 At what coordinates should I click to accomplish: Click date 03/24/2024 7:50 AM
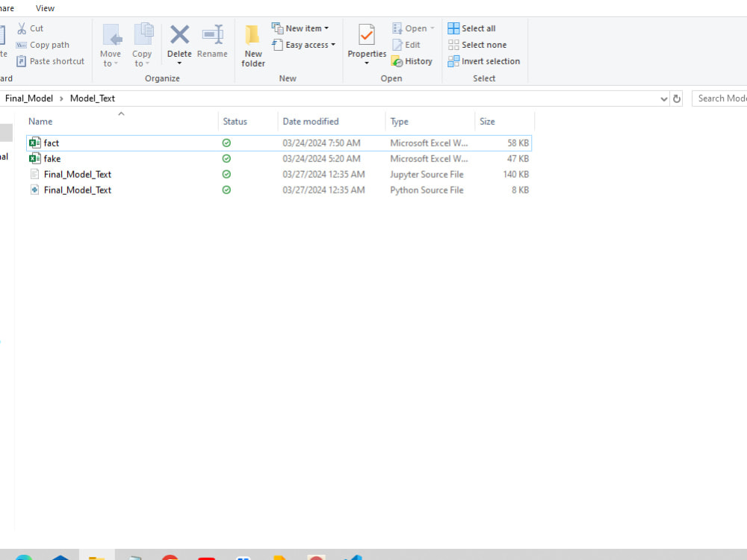(x=321, y=143)
